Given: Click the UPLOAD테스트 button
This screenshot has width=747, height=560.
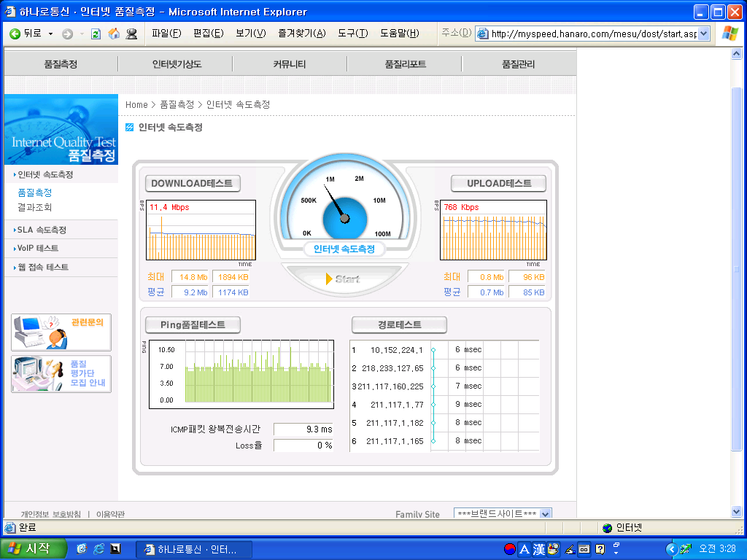Looking at the screenshot, I should coord(498,183).
